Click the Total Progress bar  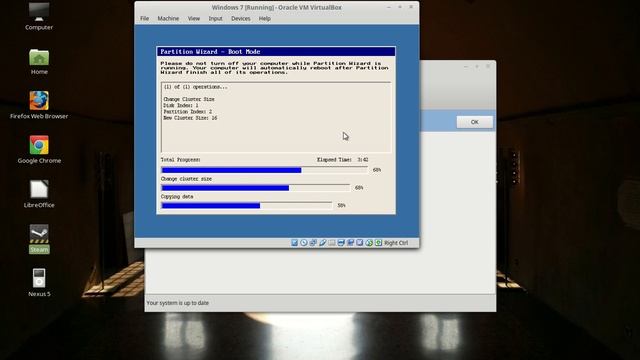pos(264,170)
